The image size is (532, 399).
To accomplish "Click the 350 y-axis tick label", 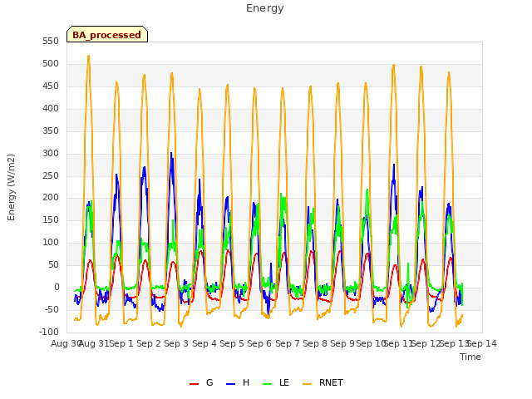I will pos(51,131).
